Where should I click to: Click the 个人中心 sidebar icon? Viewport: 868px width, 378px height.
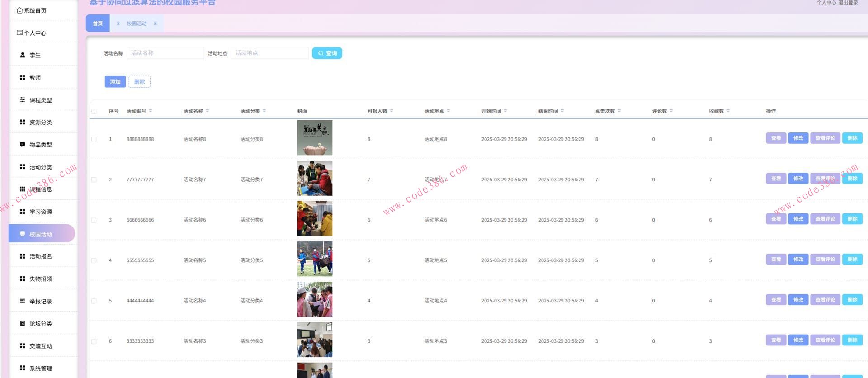pos(19,33)
